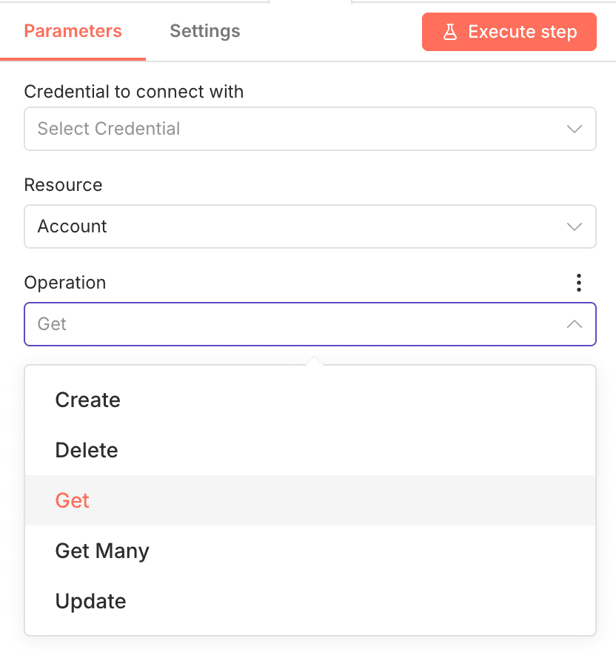Select the Create operation
This screenshot has width=616, height=672.
tap(87, 400)
